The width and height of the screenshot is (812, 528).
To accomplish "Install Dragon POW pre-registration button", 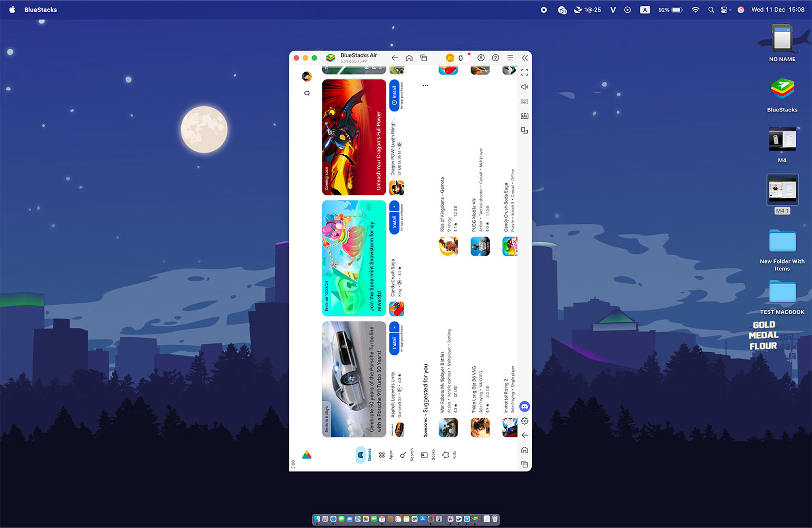I will [394, 95].
